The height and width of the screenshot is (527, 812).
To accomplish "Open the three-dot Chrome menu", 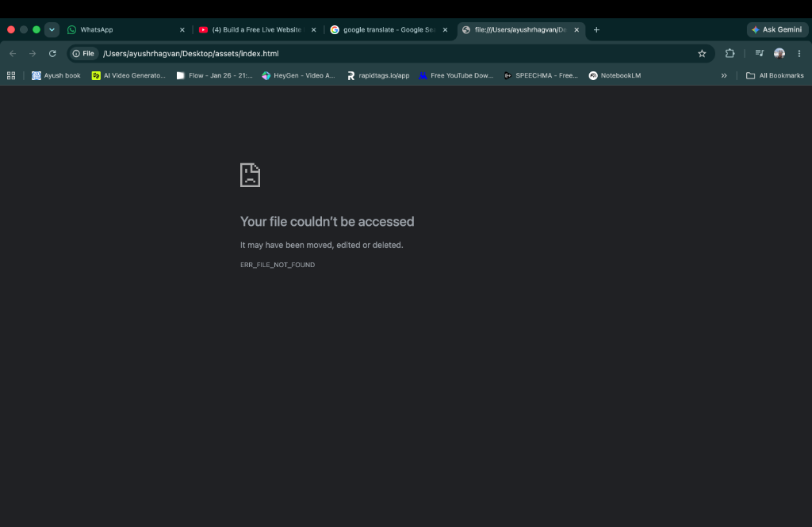I will [x=799, y=53].
